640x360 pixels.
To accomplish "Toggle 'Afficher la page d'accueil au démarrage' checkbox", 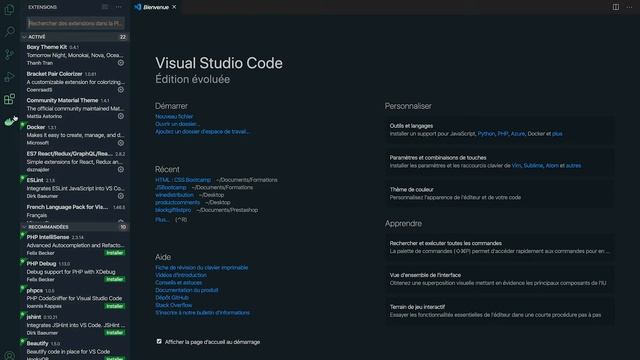I will coord(159,342).
